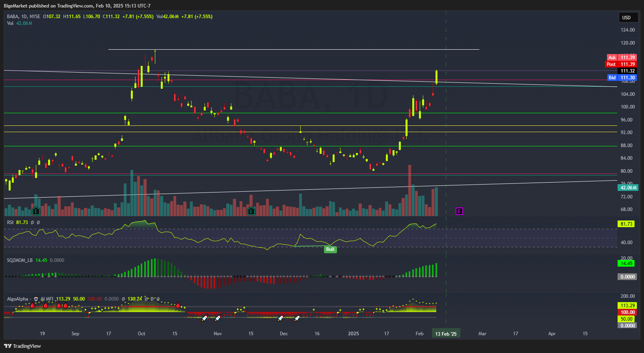Click the teal earnings E marker near August 19

[36, 211]
